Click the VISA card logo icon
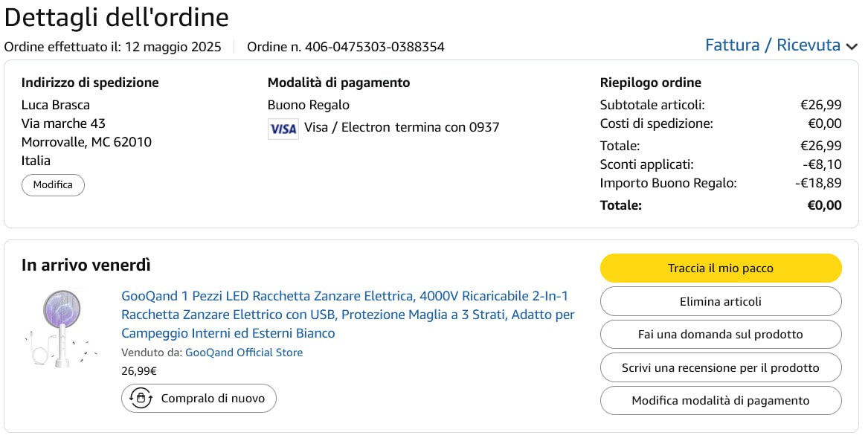868x441 pixels. point(283,129)
